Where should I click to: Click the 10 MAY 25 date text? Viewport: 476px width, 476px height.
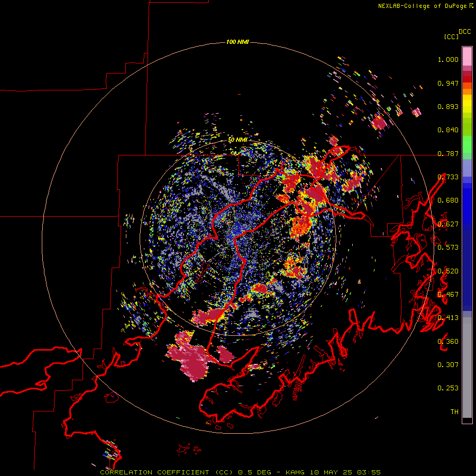332,472
